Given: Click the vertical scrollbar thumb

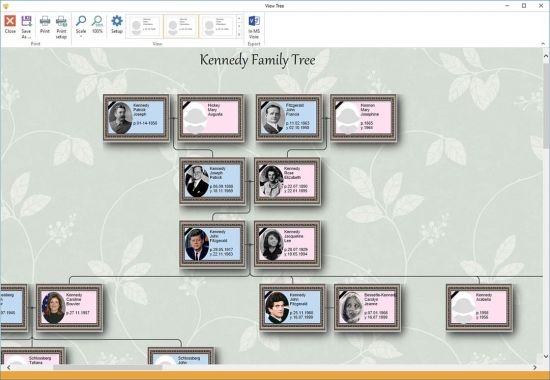Looking at the screenshot, I should click(x=546, y=105).
